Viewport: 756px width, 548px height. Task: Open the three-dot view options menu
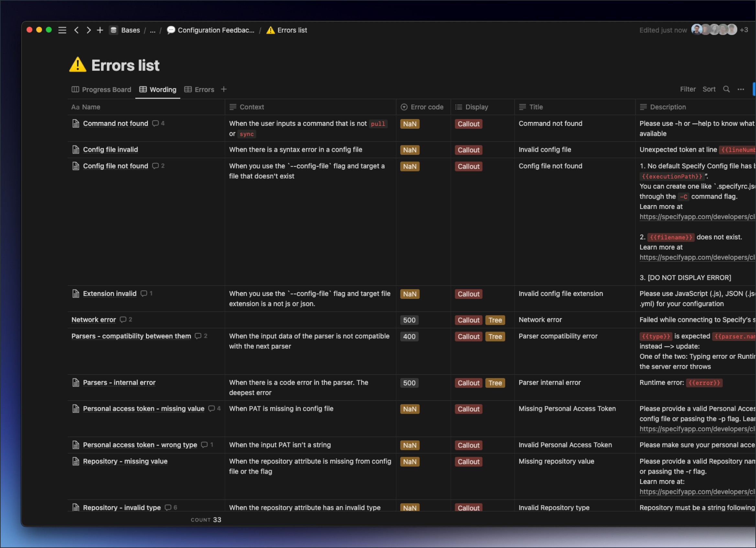pos(740,89)
